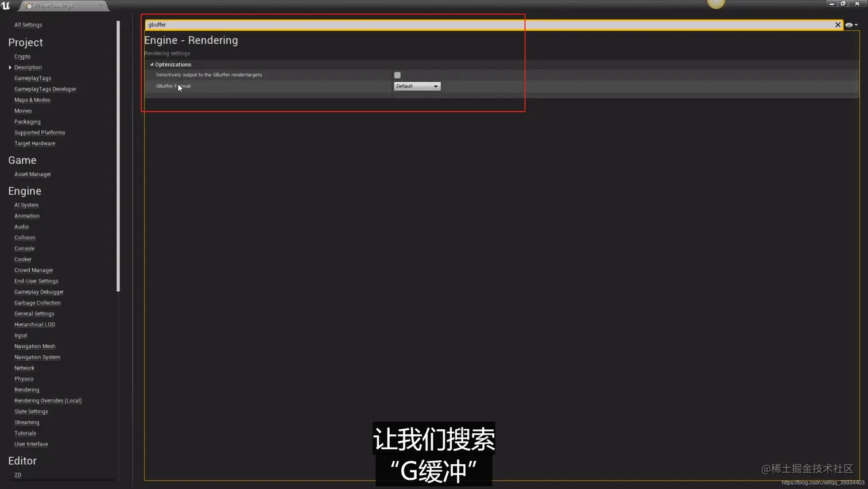Open Navigation System settings
Image resolution: width=868 pixels, height=489 pixels.
coord(37,358)
